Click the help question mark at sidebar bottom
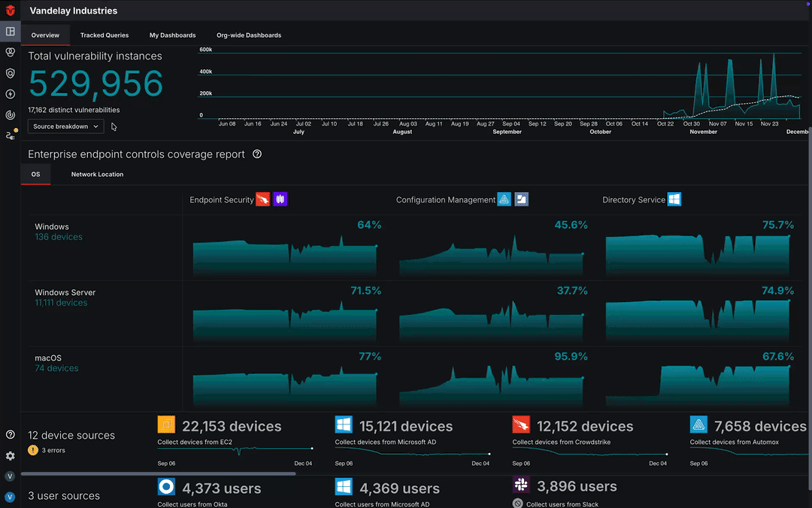This screenshot has width=812, height=508. (10, 435)
